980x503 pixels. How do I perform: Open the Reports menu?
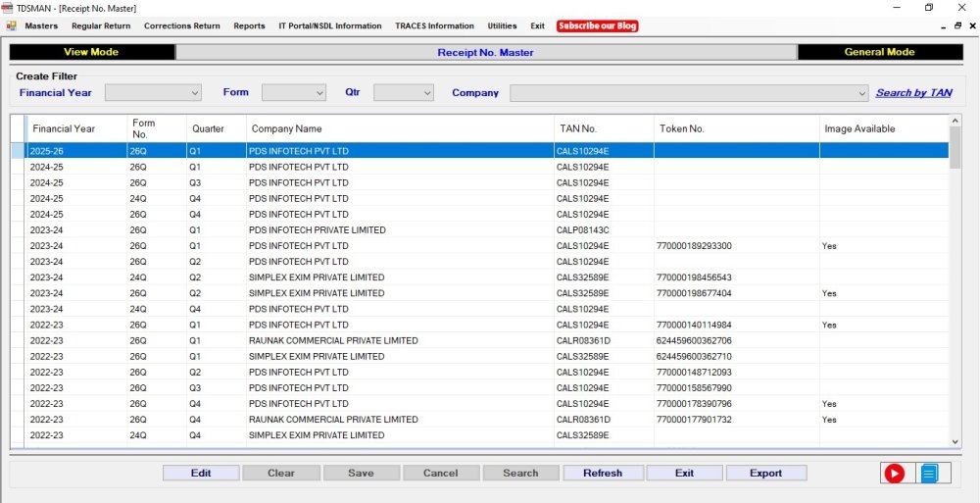pos(249,25)
